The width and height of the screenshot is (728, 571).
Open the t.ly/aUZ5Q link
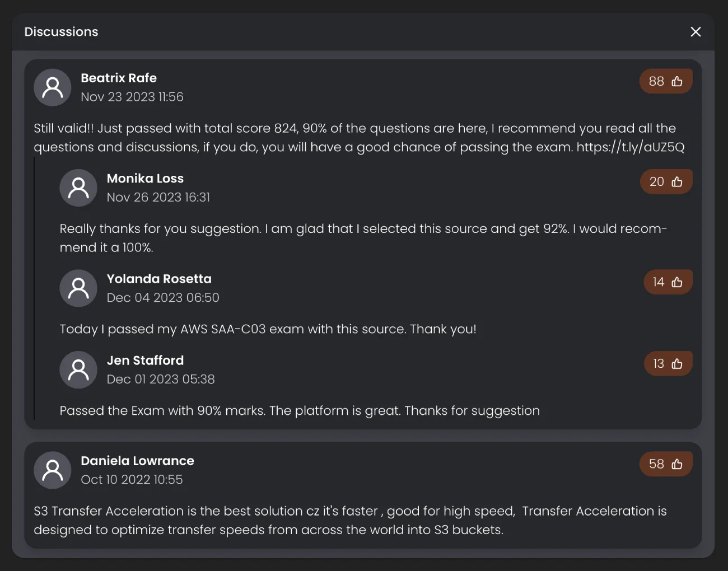click(x=631, y=147)
